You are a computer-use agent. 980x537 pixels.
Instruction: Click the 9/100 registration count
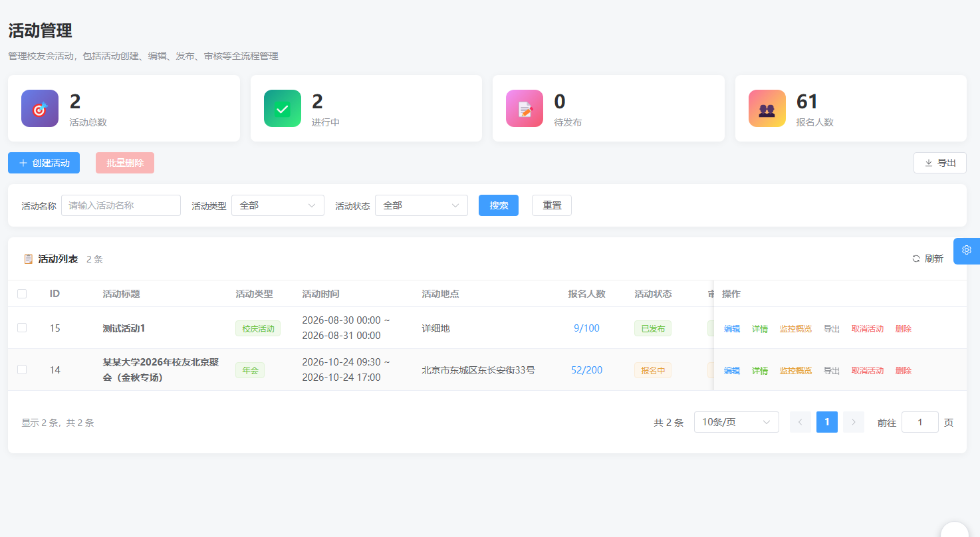pyautogui.click(x=586, y=328)
